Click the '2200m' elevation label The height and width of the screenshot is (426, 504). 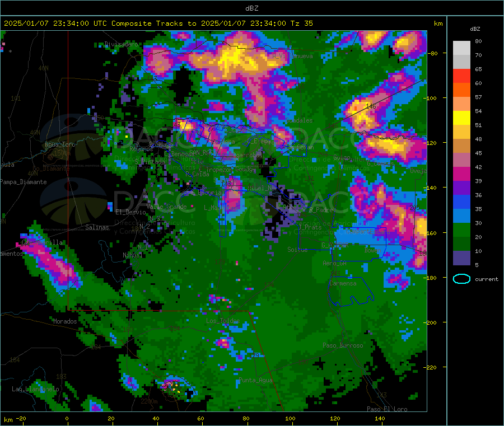coord(149,401)
